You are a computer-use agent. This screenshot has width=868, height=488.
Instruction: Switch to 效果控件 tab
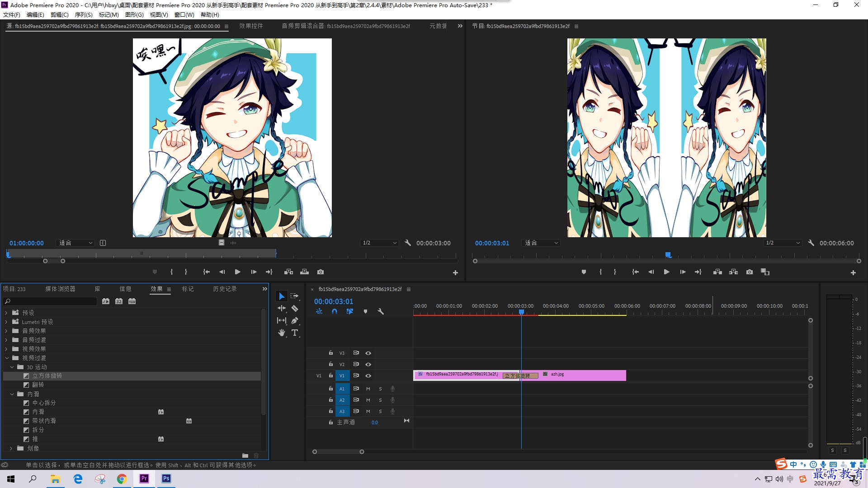[251, 26]
